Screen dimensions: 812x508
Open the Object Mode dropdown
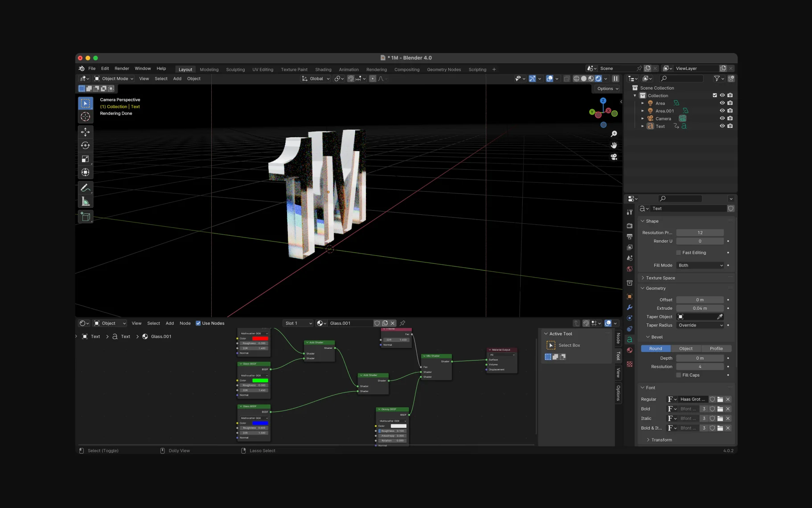[x=114, y=79]
